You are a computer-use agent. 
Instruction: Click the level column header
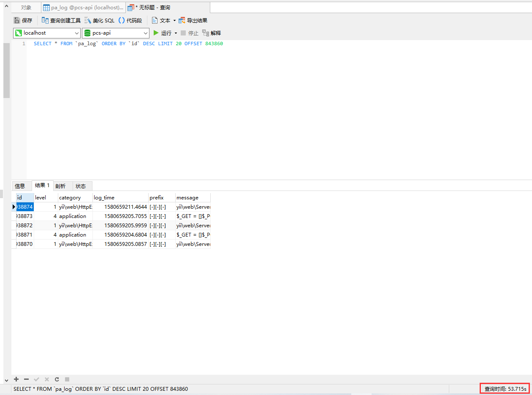46,197
